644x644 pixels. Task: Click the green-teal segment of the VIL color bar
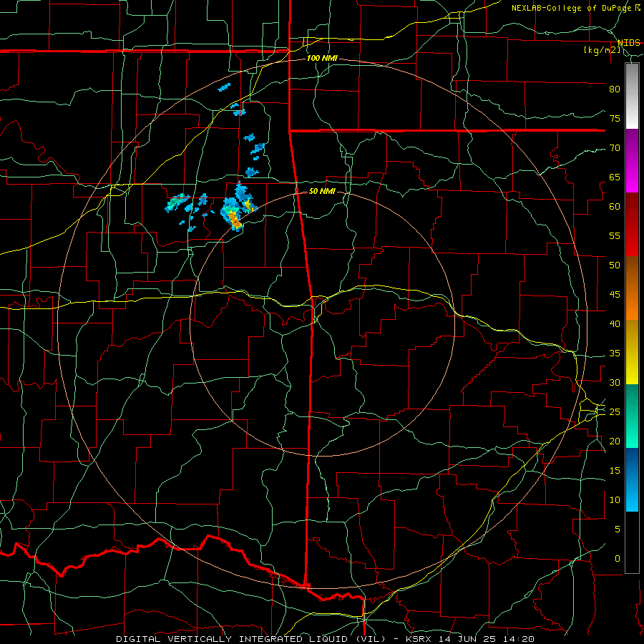point(632,416)
